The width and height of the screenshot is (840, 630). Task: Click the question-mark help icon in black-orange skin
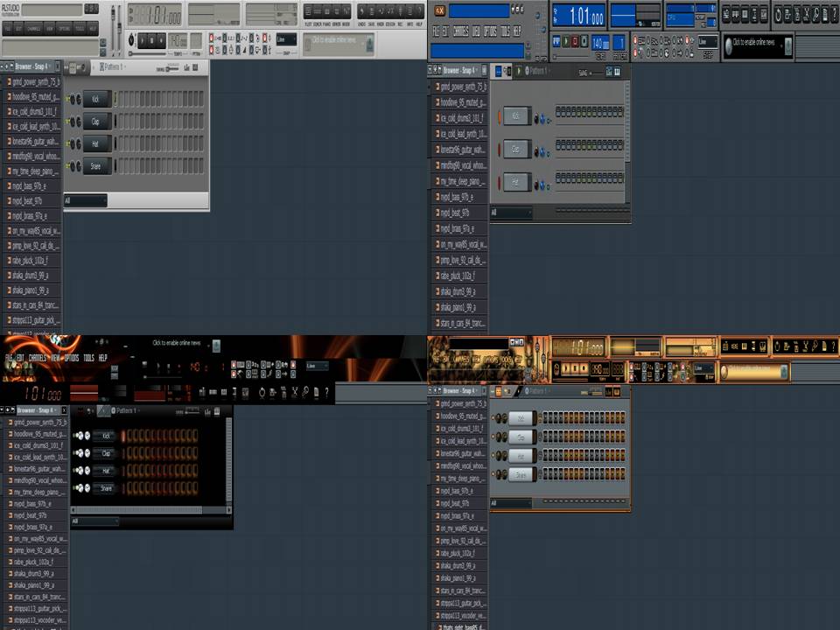[326, 393]
